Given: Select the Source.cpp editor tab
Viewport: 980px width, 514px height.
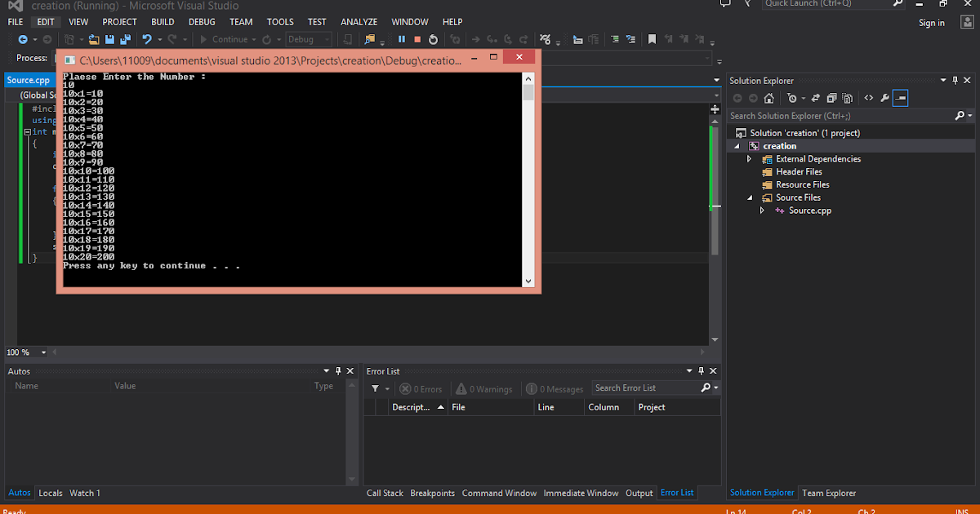Looking at the screenshot, I should [28, 80].
